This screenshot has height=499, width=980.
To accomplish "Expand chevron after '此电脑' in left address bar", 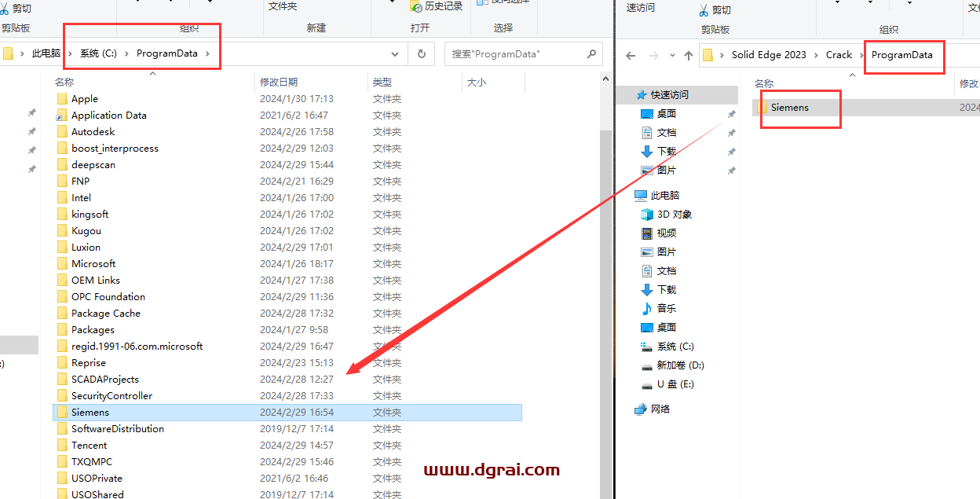I will pos(71,53).
